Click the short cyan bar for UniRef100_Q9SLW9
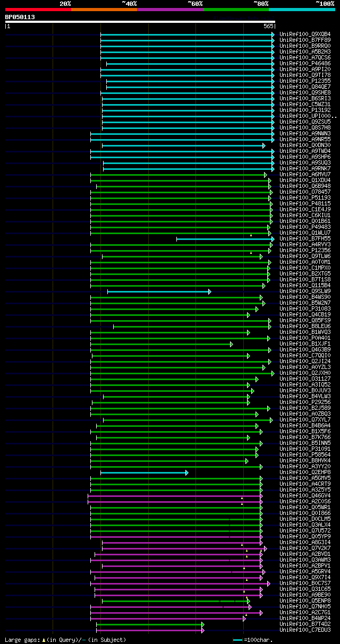 pos(159,291)
